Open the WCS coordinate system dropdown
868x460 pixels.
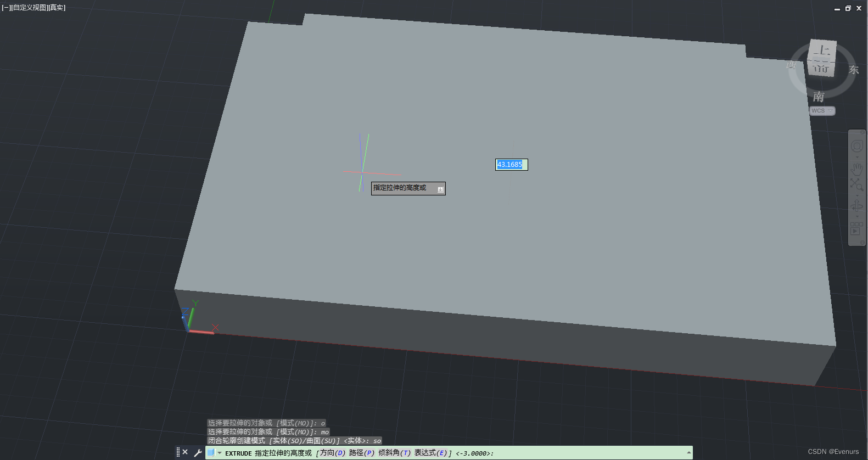(x=822, y=110)
